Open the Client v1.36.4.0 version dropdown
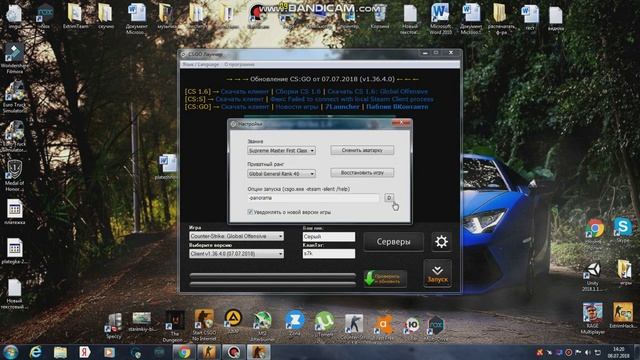 point(236,254)
